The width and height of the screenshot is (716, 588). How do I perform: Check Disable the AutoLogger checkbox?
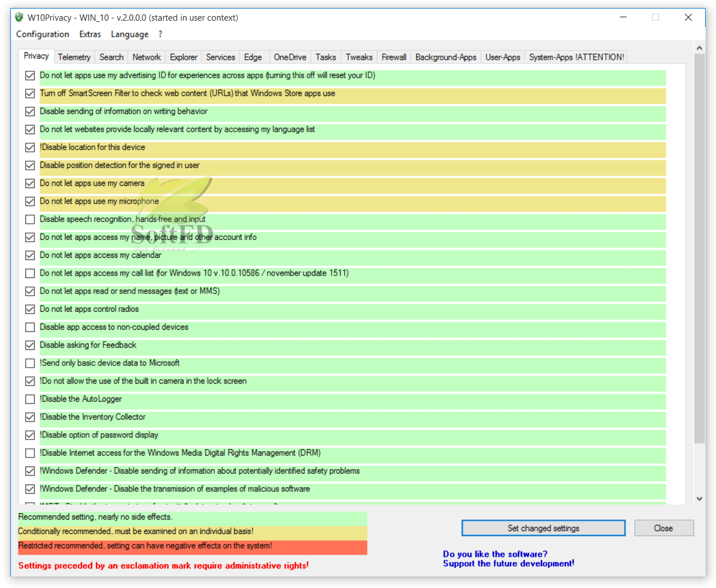(30, 399)
